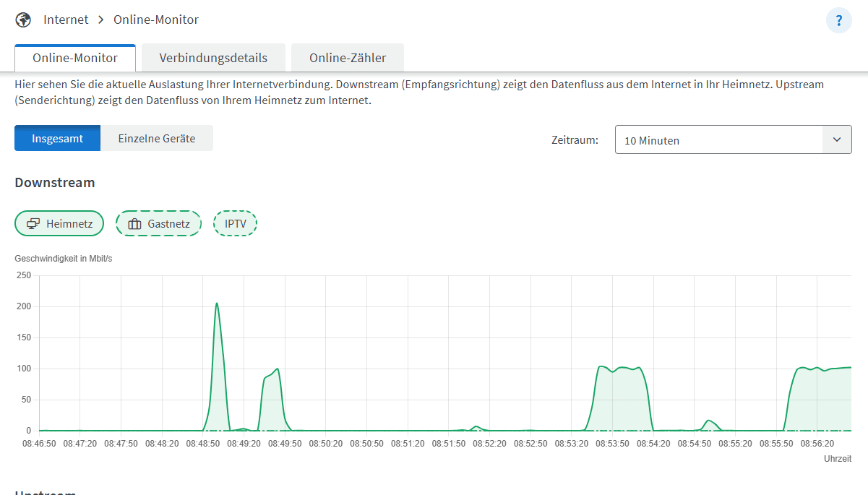Image resolution: width=868 pixels, height=495 pixels.
Task: Click the Zeitraum dropdown chevron arrow
Action: point(837,140)
